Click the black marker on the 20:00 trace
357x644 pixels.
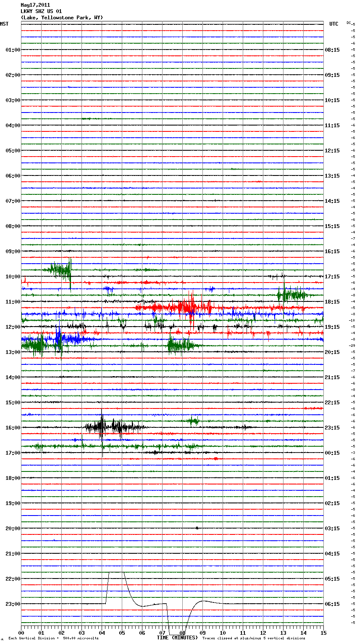197,528
